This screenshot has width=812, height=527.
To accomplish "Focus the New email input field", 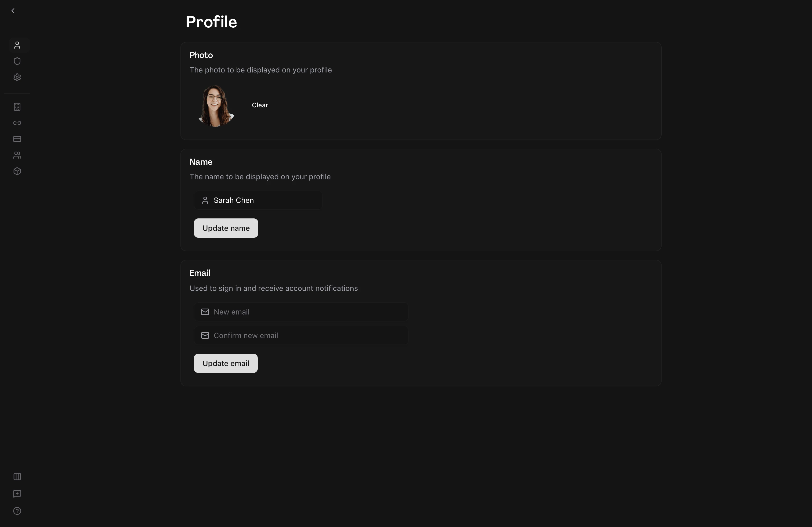I will pyautogui.click(x=301, y=312).
